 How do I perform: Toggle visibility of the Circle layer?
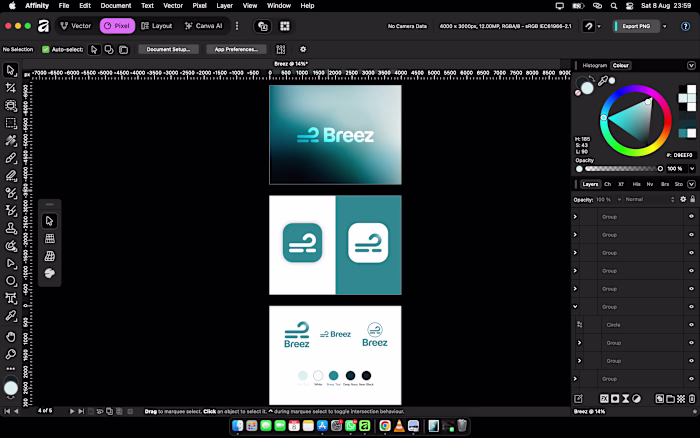point(691,325)
